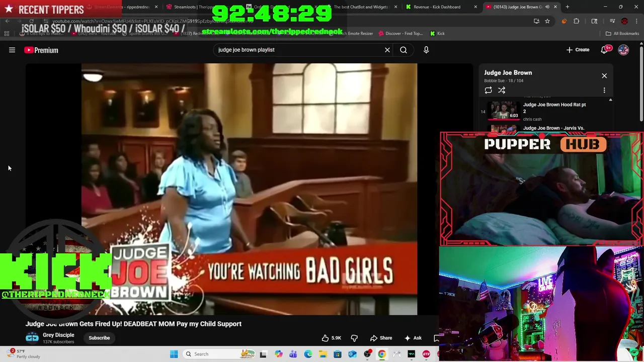
Task: Toggle playlist shuffle
Action: pos(502,90)
